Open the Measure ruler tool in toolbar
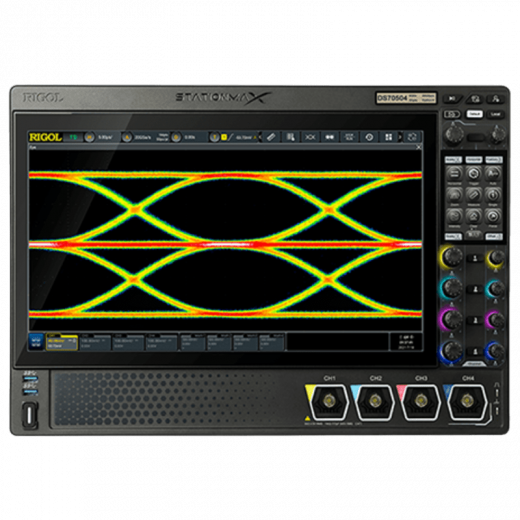The width and height of the screenshot is (520, 520). click(271, 137)
